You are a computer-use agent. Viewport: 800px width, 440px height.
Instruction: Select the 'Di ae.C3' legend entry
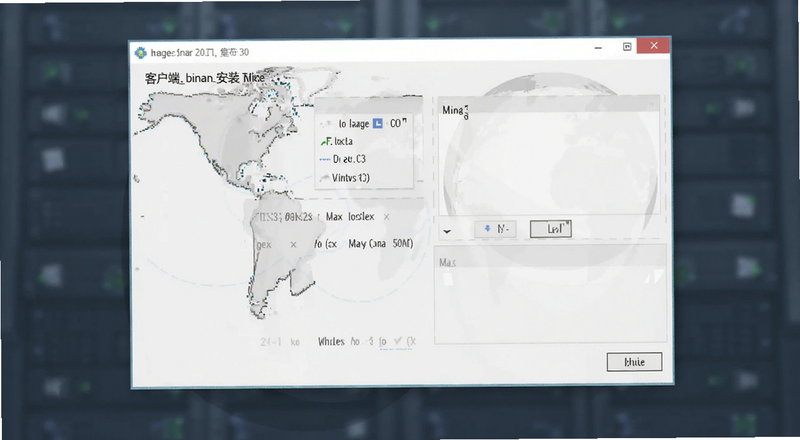click(x=342, y=159)
